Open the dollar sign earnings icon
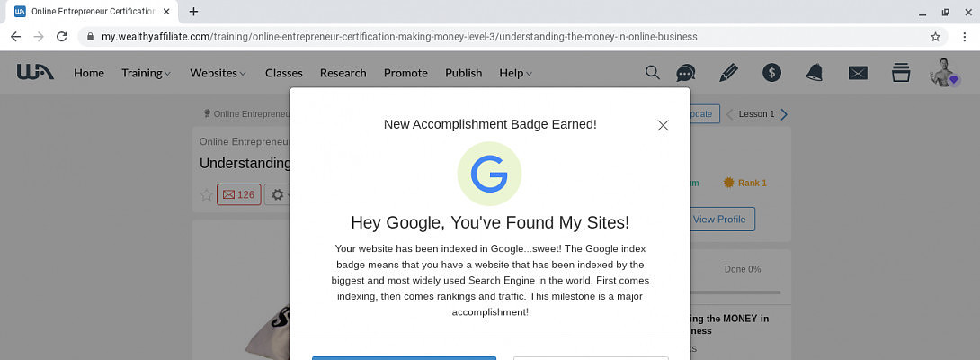 coord(771,73)
